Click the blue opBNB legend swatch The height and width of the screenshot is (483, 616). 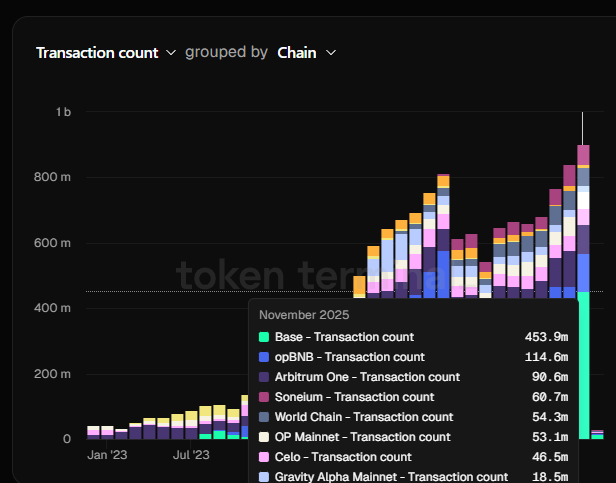(264, 357)
